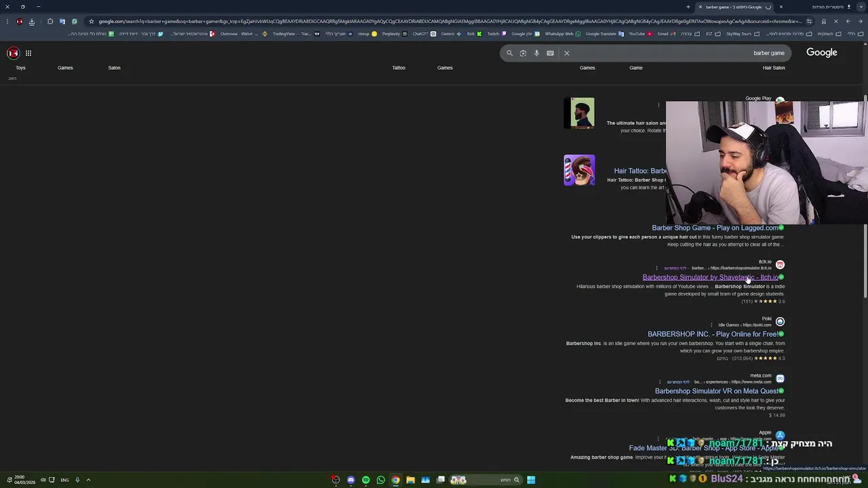Show hidden tray icons chevron

(x=88, y=480)
